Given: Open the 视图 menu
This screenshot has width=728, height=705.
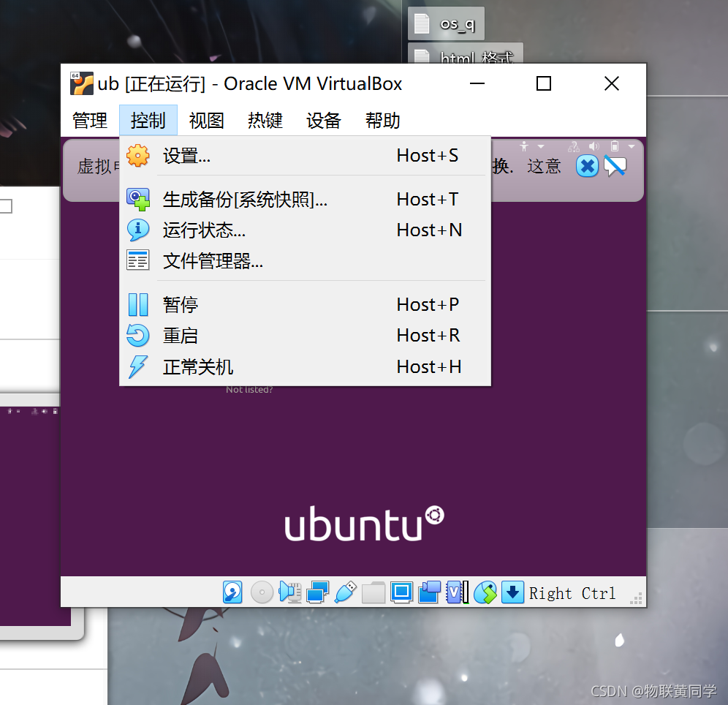Looking at the screenshot, I should click(x=207, y=120).
